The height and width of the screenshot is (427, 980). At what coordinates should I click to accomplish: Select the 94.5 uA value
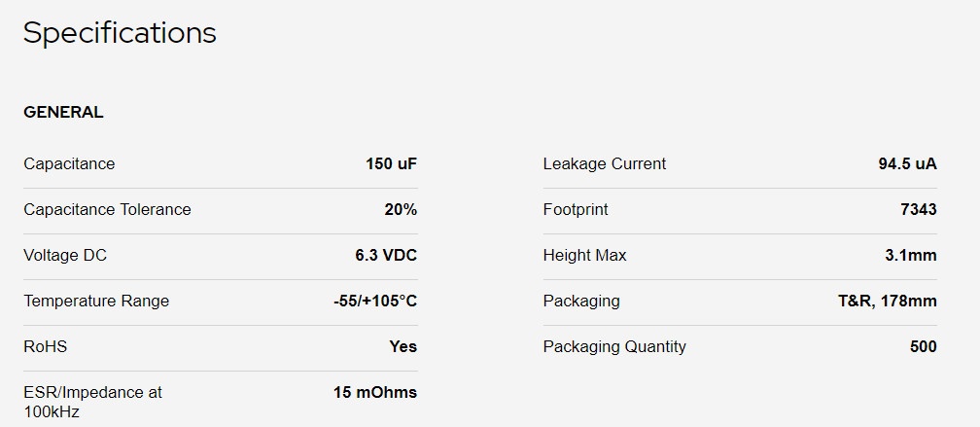click(907, 163)
